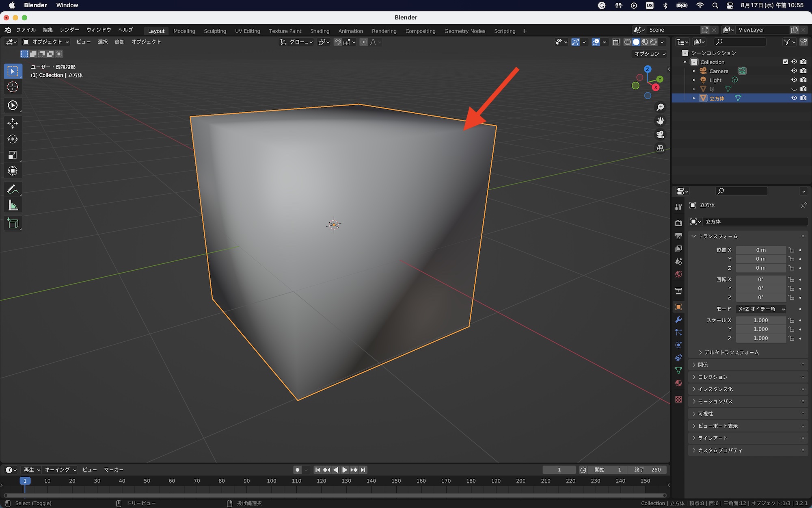Image resolution: width=812 pixels, height=508 pixels.
Task: Select the Scale tool
Action: pyautogui.click(x=13, y=155)
